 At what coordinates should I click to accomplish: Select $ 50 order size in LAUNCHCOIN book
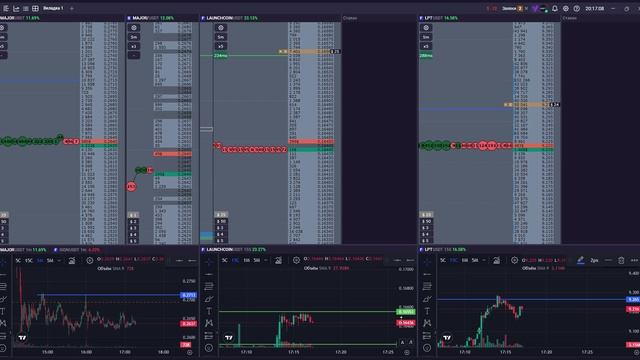[x=221, y=221]
